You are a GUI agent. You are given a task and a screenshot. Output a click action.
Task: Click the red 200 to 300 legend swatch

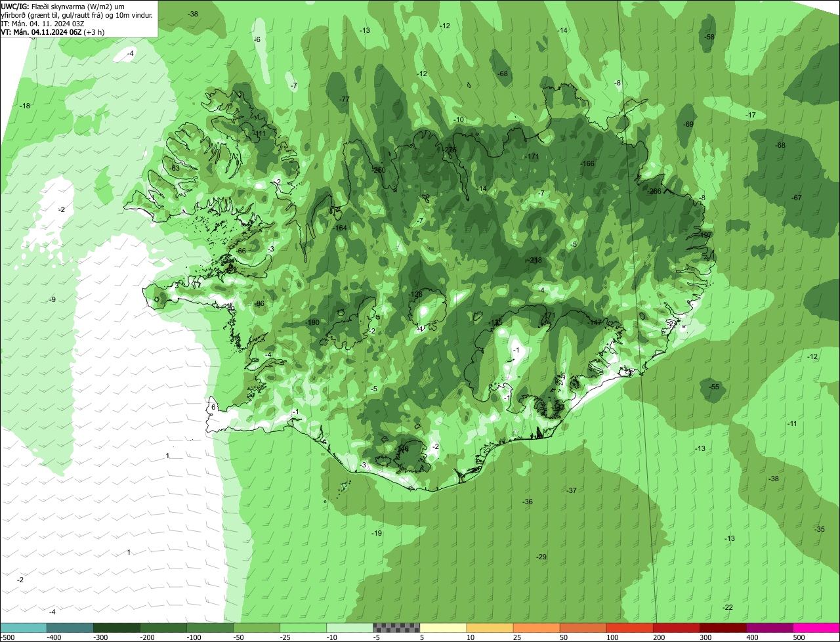point(676,628)
